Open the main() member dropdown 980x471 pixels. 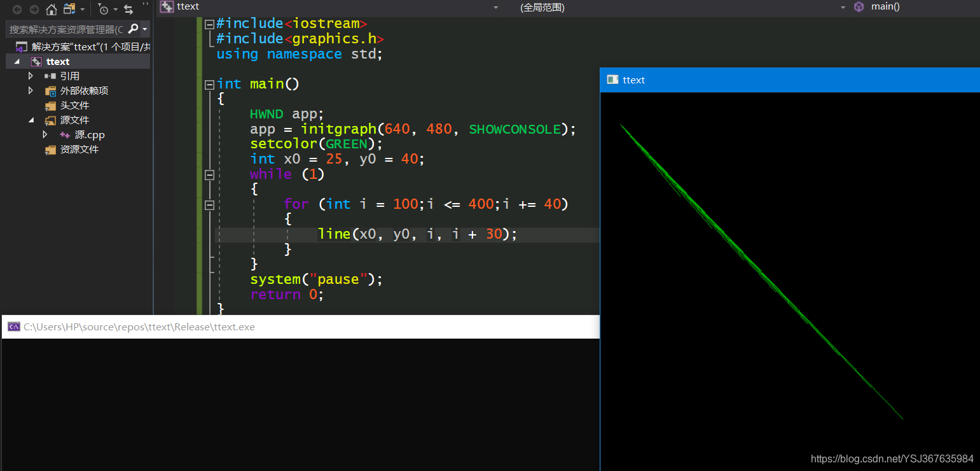click(885, 6)
